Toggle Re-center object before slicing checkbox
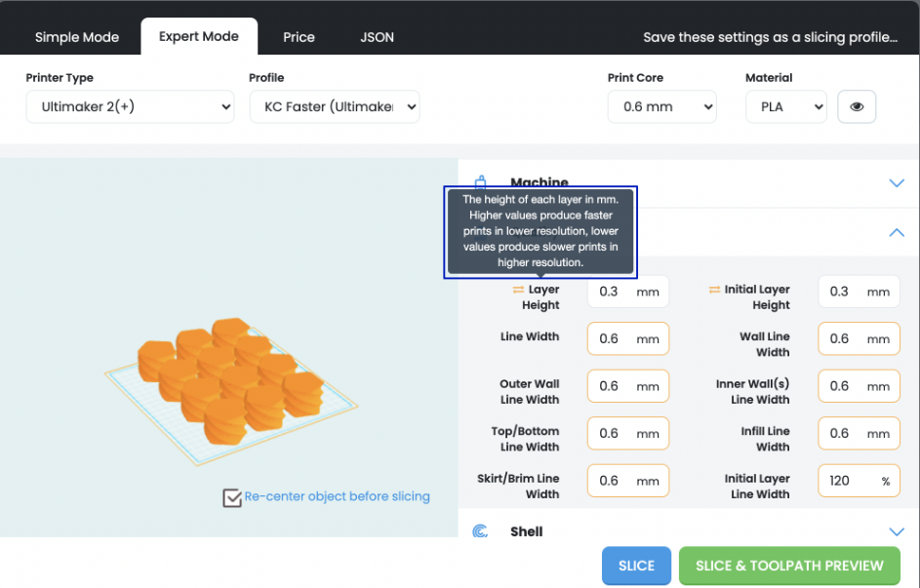This screenshot has height=588, width=920. tap(232, 497)
